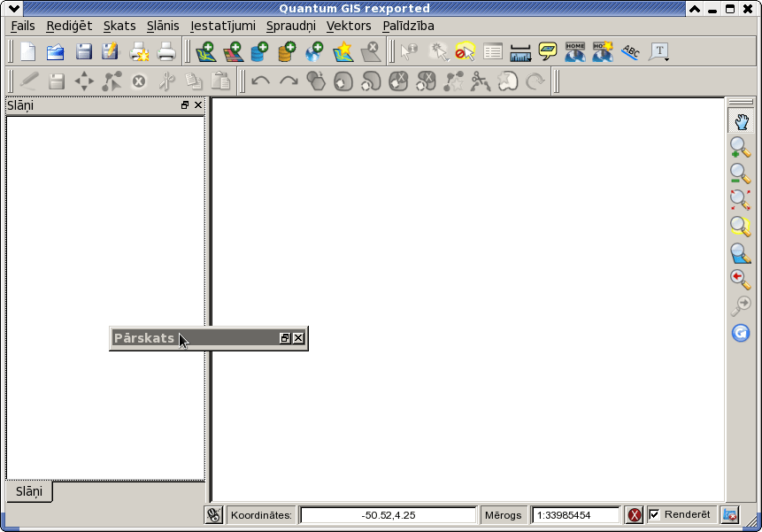Choose Zoom In magnifier with plus
Viewport: 762px width, 532px height.
pyautogui.click(x=741, y=147)
